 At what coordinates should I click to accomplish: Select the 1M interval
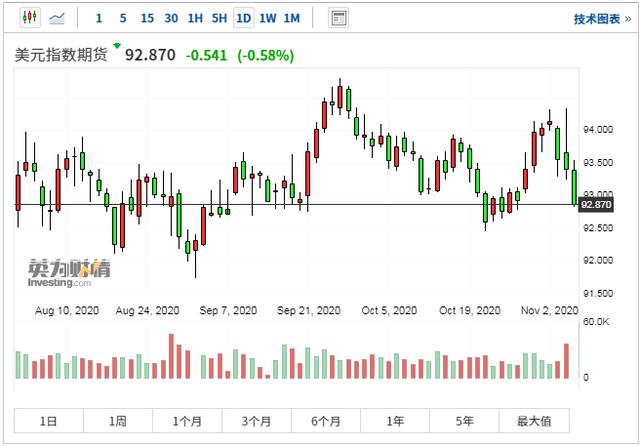[x=292, y=18]
